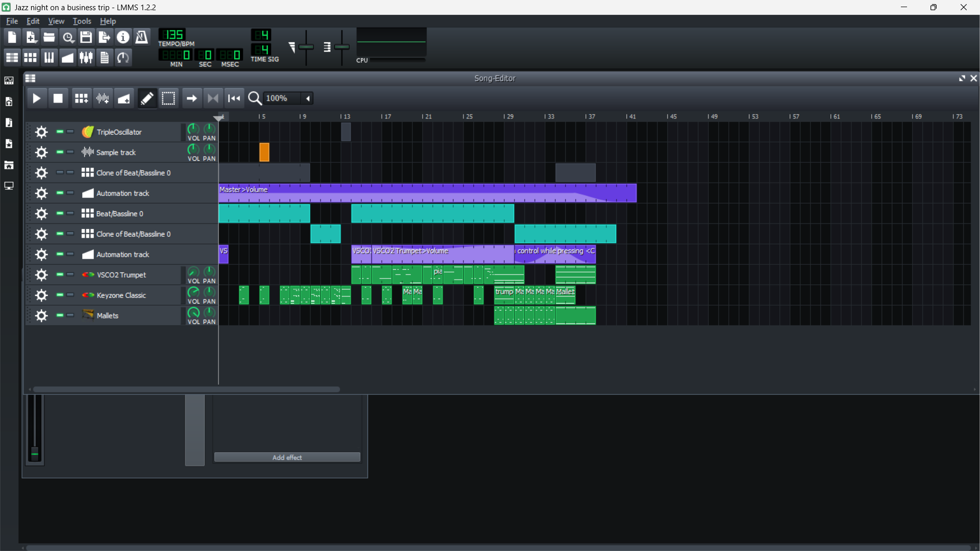Open the Mallets instrument button
Image resolution: width=980 pixels, height=551 pixels.
point(130,316)
